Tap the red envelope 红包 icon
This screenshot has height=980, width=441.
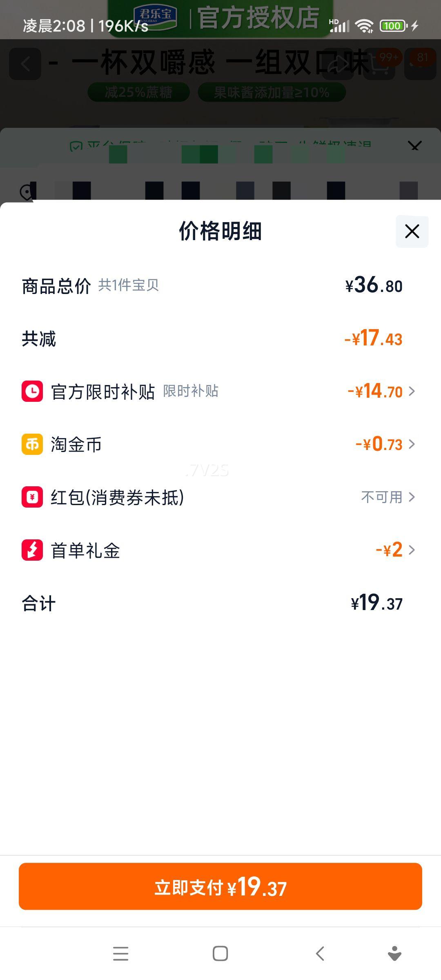32,497
